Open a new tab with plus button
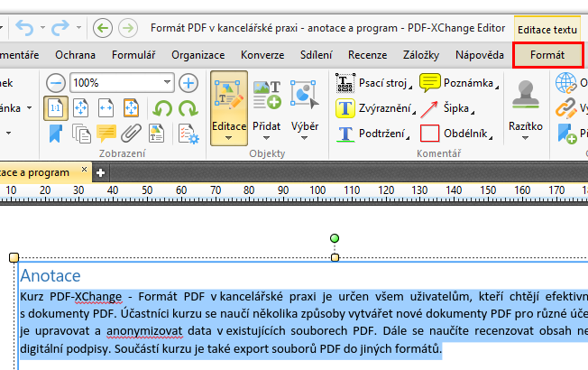 tap(100, 173)
